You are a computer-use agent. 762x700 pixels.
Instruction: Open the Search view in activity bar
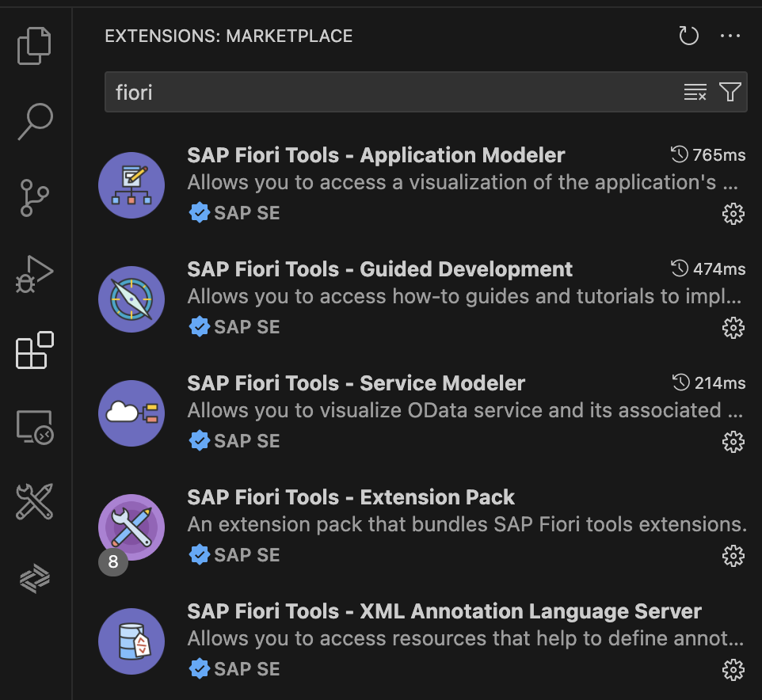(35, 121)
